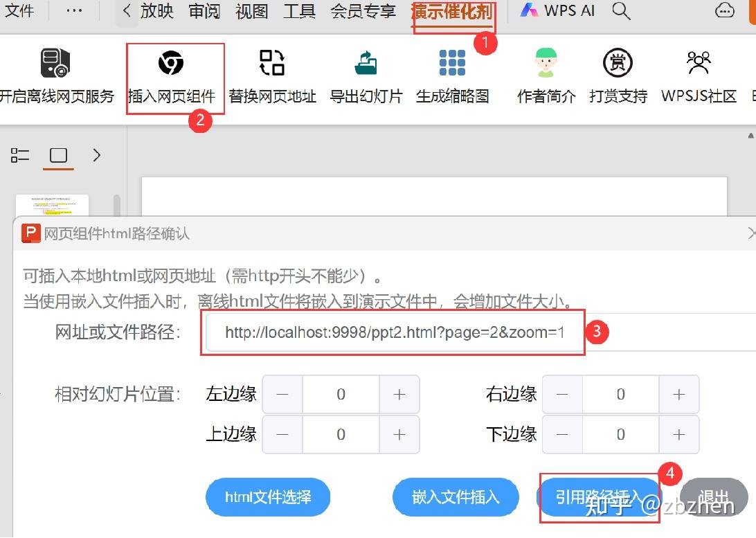Click the html文件选择 button
Image resolution: width=756 pixels, height=538 pixels.
point(268,497)
